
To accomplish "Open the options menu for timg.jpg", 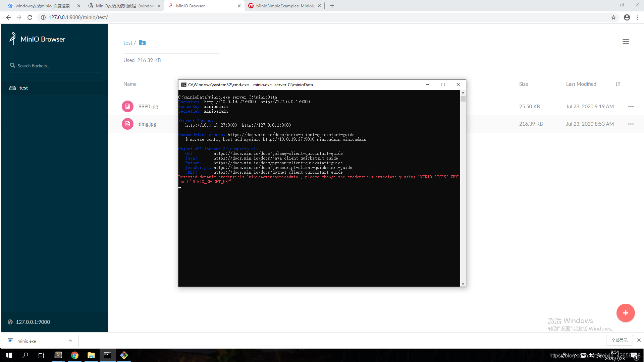I will [x=631, y=124].
